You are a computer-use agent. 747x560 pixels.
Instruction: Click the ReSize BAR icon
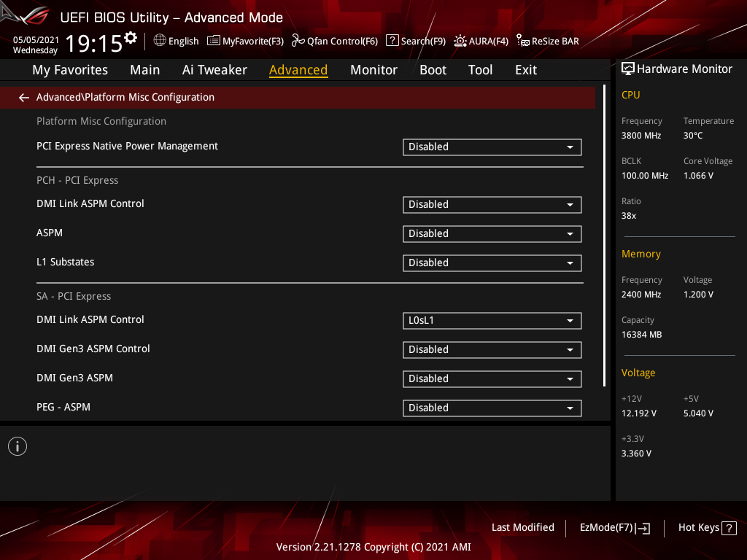click(522, 41)
